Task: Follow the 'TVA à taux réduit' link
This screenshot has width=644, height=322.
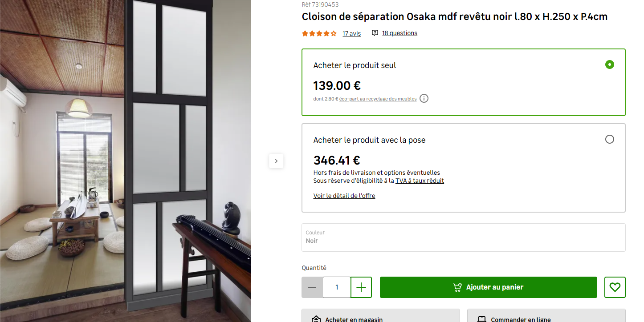Action: point(420,181)
